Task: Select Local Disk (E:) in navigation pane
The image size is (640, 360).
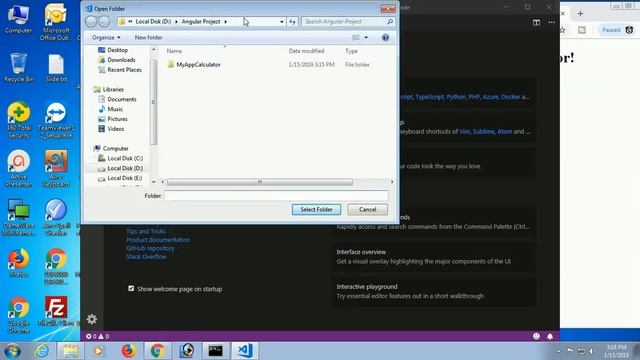Action: click(x=120, y=178)
